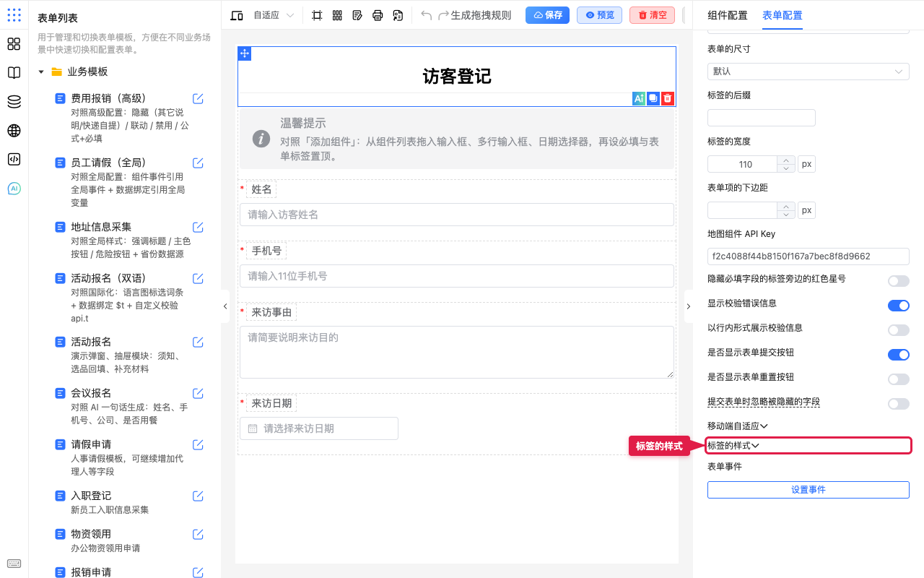
Task: Open the AI assistant sidebar icon
Action: pos(14,189)
